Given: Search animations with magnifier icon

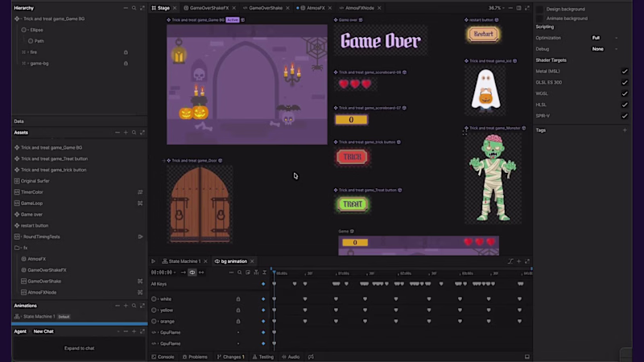Looking at the screenshot, I should coord(134,306).
